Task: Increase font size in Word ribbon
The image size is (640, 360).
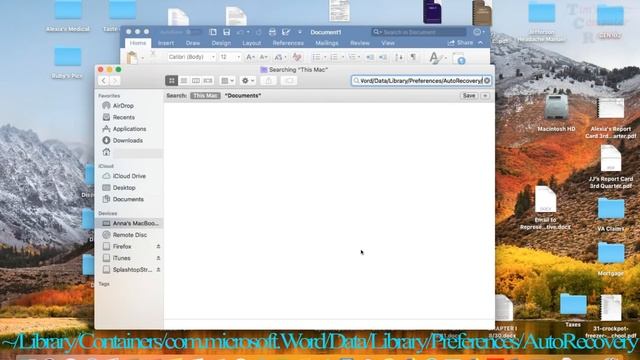Action: coord(250,57)
